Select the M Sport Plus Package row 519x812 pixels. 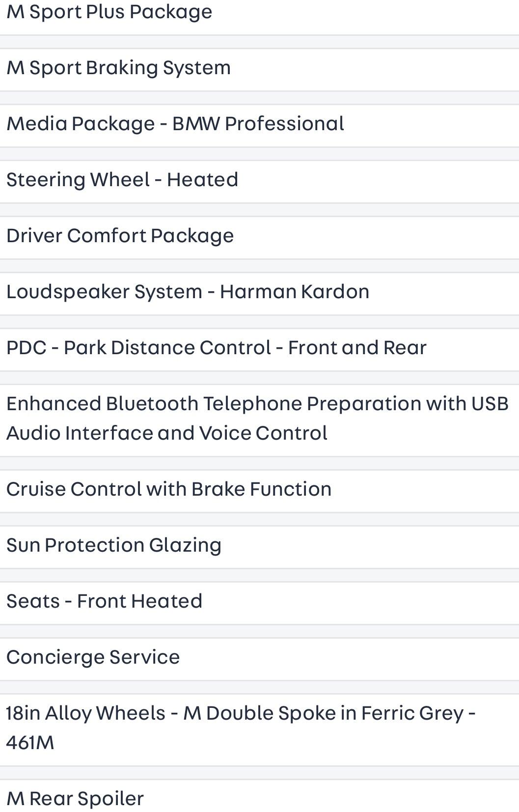109,12
